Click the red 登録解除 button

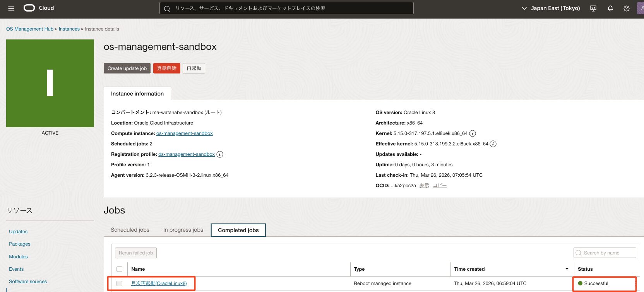[166, 68]
